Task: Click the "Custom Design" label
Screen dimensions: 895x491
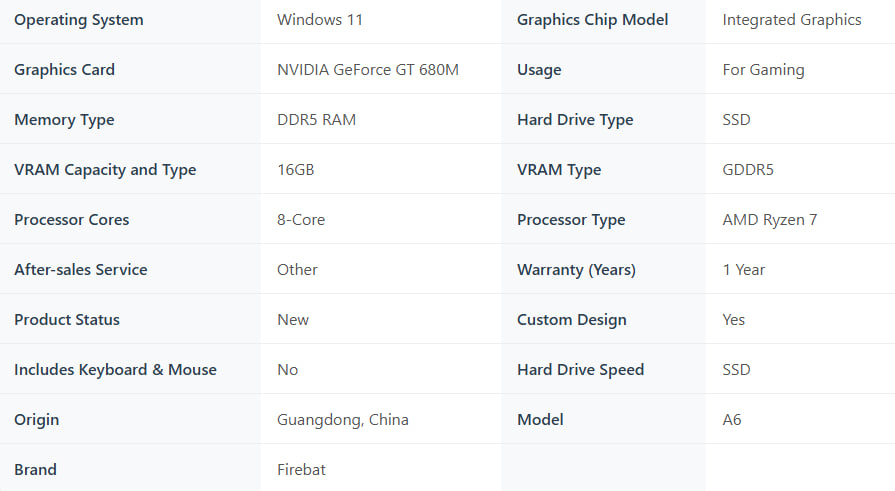Action: click(572, 320)
